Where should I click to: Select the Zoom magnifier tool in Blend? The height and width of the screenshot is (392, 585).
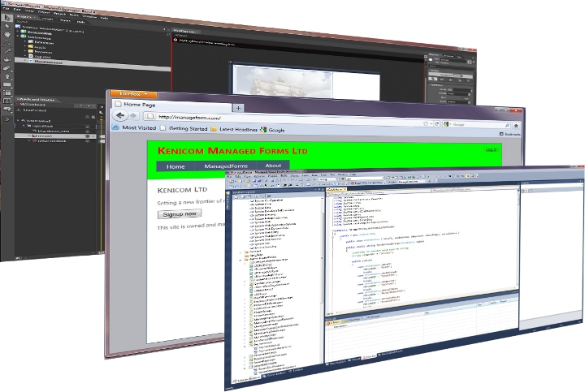(x=7, y=43)
